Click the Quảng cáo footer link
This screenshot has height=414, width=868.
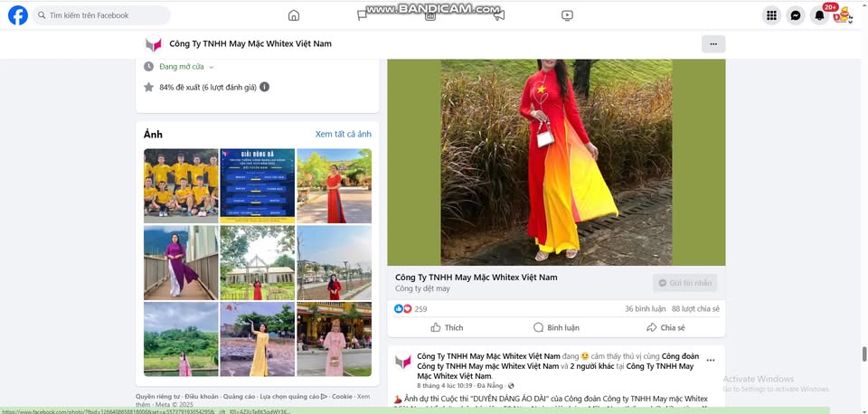click(240, 397)
